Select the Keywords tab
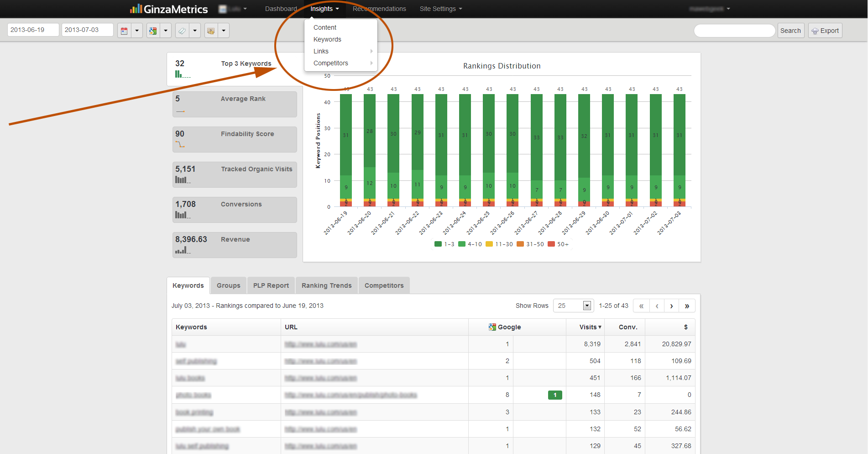 [x=188, y=285]
